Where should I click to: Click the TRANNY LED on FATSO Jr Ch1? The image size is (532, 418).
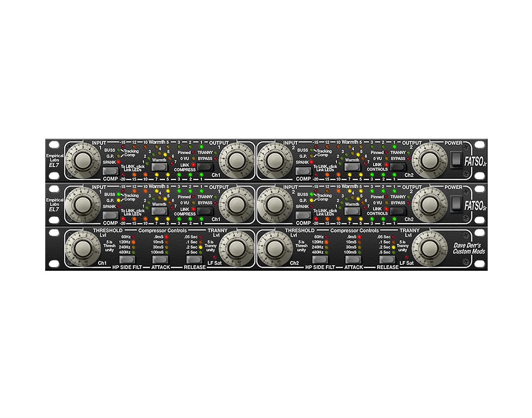[x=216, y=152]
